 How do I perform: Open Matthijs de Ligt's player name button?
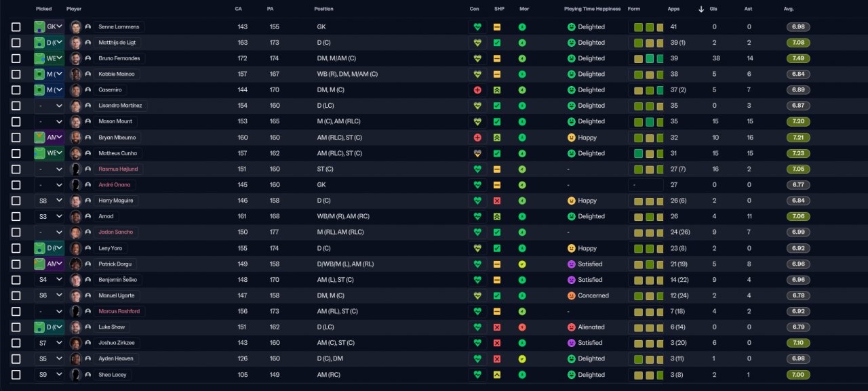[121, 43]
